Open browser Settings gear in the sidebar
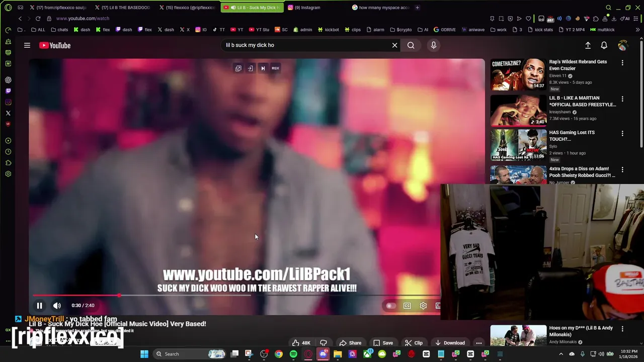Screen dimensions: 644x362 pyautogui.click(x=8, y=174)
